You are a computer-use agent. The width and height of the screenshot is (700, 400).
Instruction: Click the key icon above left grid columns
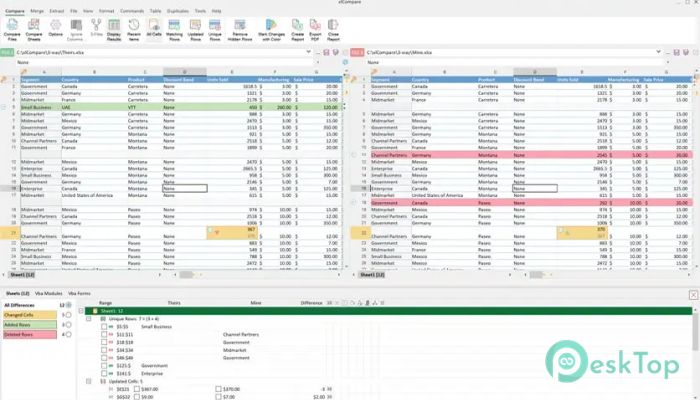[x=23, y=72]
